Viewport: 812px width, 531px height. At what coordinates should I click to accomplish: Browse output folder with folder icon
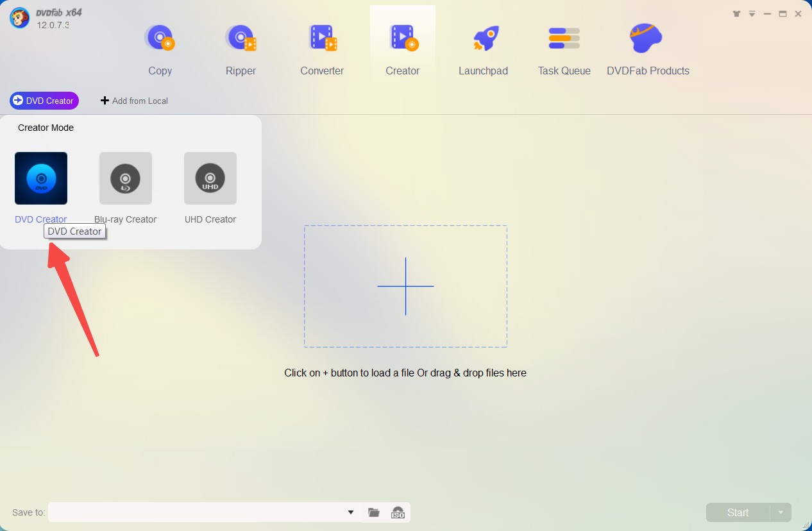(x=374, y=512)
